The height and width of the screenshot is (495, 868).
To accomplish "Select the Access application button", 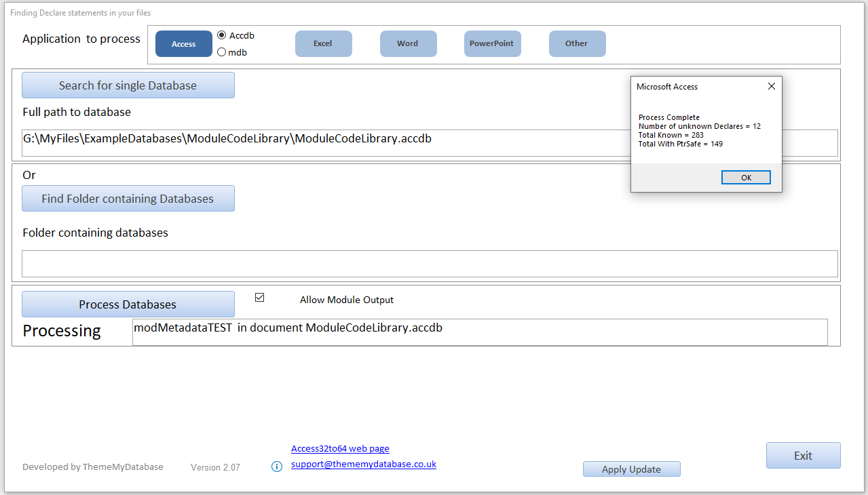I will tap(184, 44).
